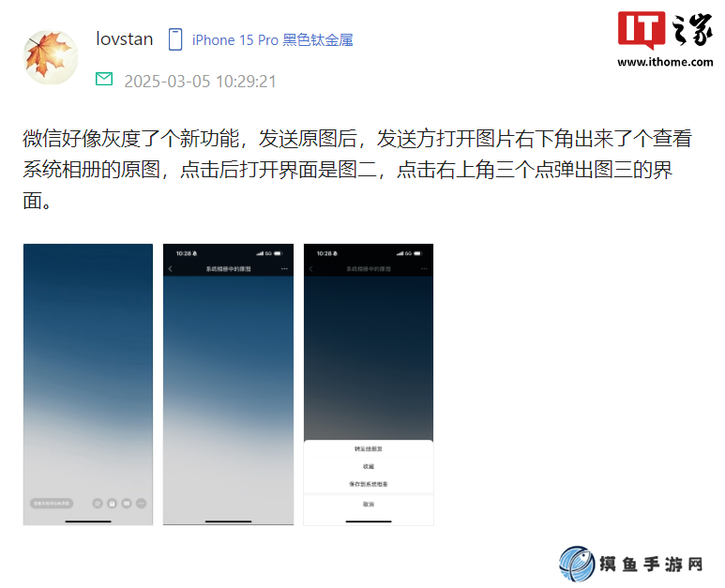725x588 pixels.
Task: Tap the round three-dots icon in first screenshot
Action: coord(141,504)
